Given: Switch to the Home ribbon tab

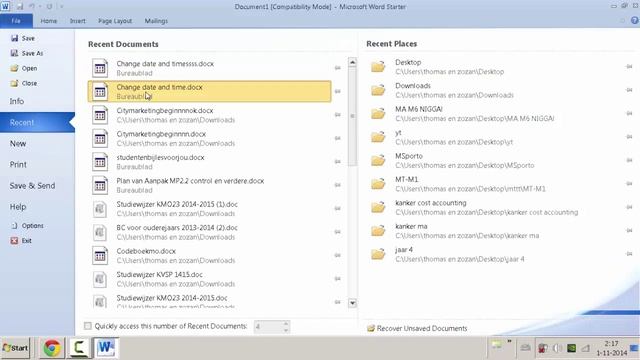Looking at the screenshot, I should coord(49,21).
